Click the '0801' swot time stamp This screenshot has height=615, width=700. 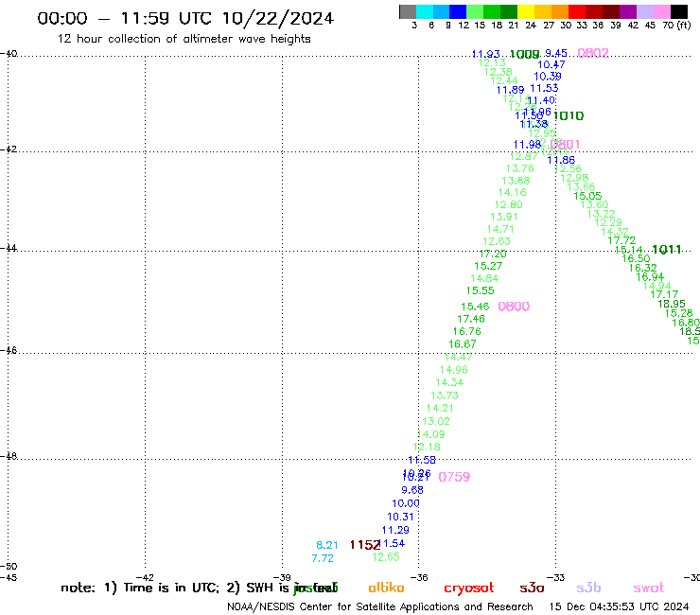[x=565, y=144]
